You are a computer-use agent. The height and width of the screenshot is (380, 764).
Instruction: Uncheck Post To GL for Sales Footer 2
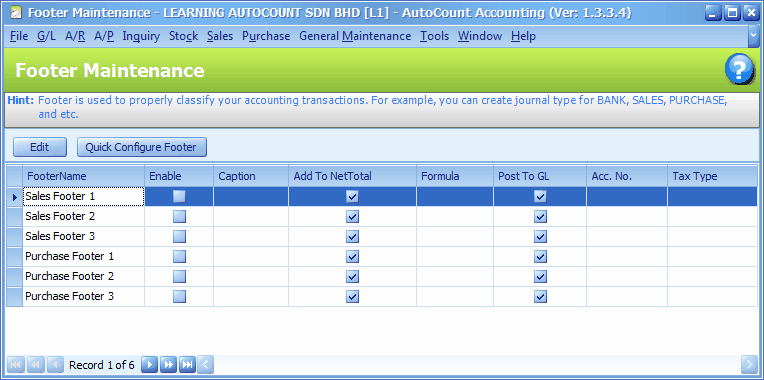[540, 216]
